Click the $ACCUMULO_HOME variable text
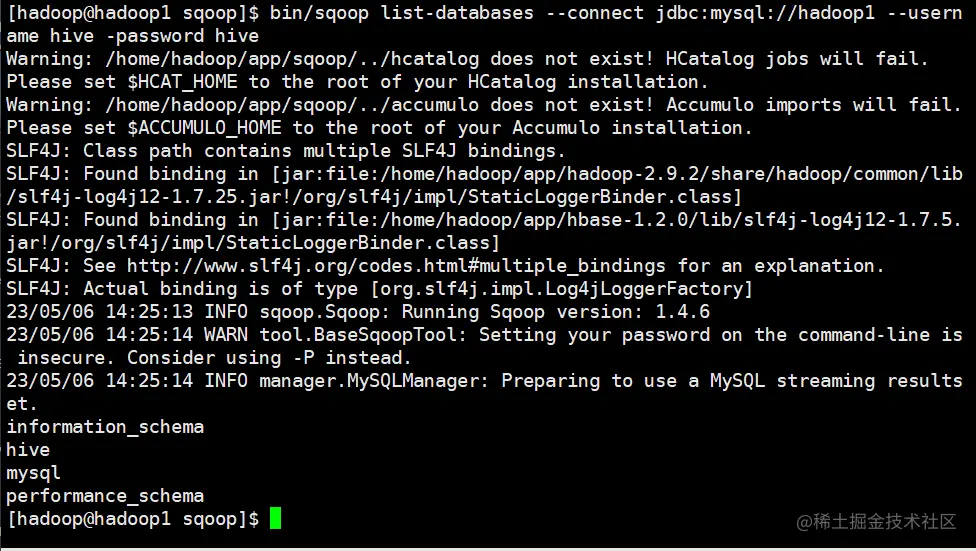The height and width of the screenshot is (551, 976). [x=204, y=128]
